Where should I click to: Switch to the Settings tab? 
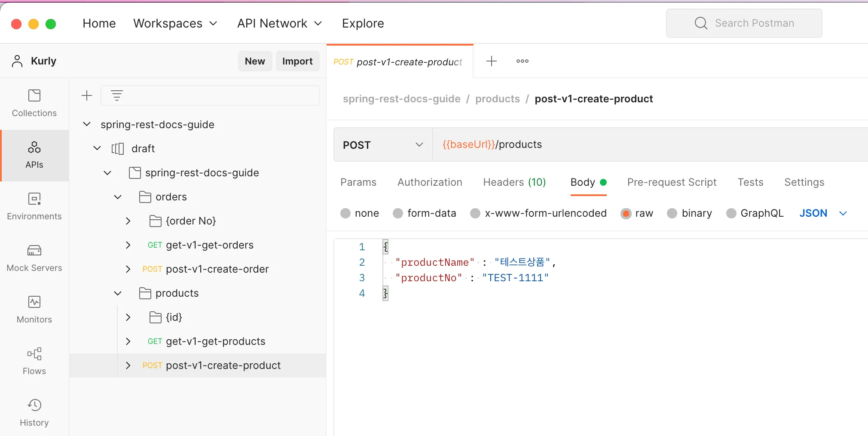tap(804, 182)
